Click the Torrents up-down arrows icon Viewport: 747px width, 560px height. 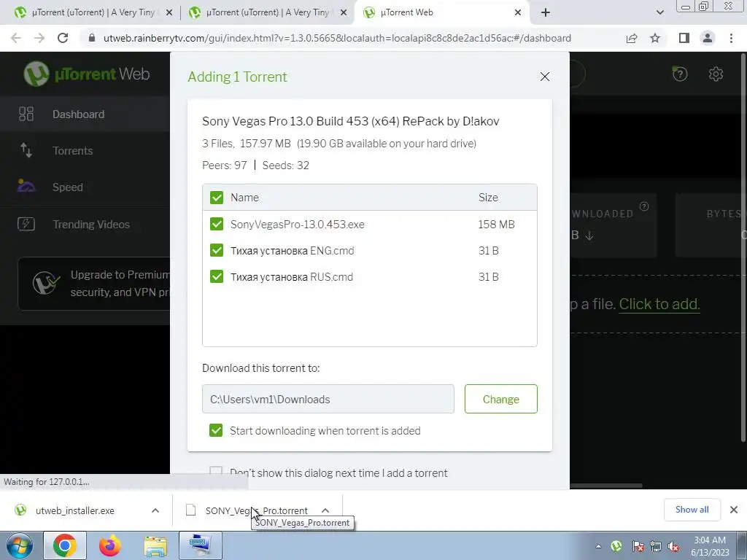(26, 150)
